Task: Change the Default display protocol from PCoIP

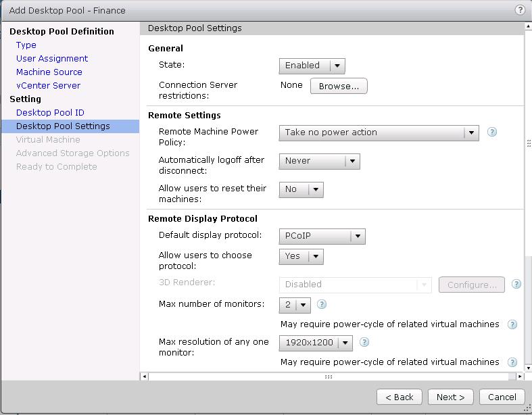Action: tap(322, 237)
